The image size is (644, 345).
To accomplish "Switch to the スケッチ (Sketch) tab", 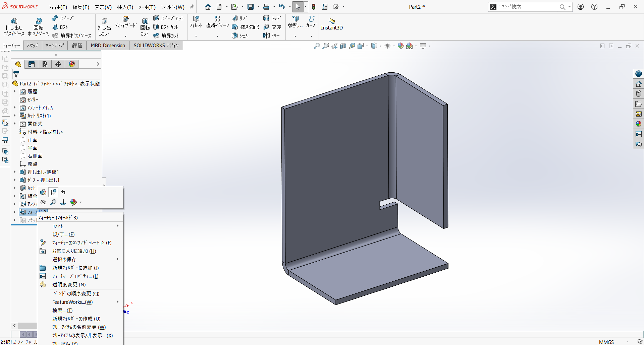I will (33, 46).
